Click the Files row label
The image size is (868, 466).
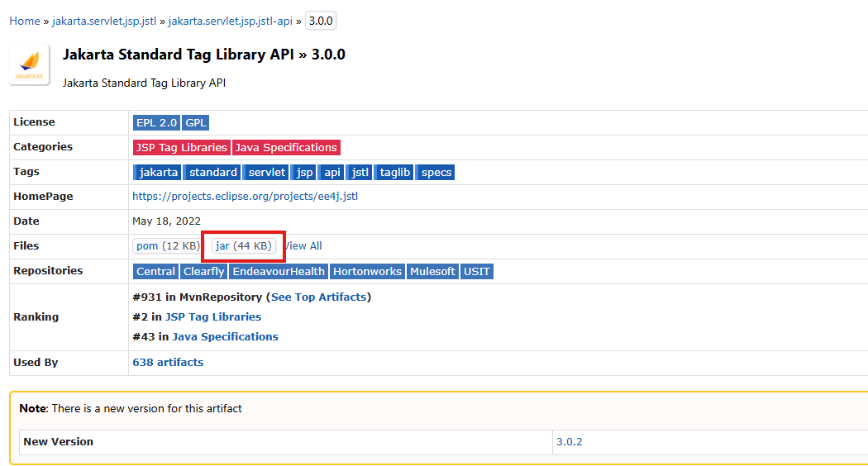coord(26,245)
